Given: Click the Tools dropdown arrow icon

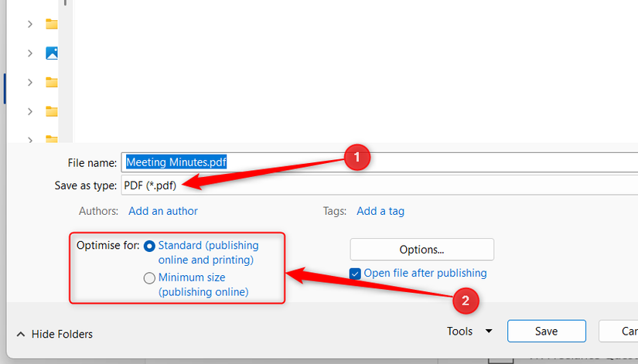Looking at the screenshot, I should click(489, 331).
